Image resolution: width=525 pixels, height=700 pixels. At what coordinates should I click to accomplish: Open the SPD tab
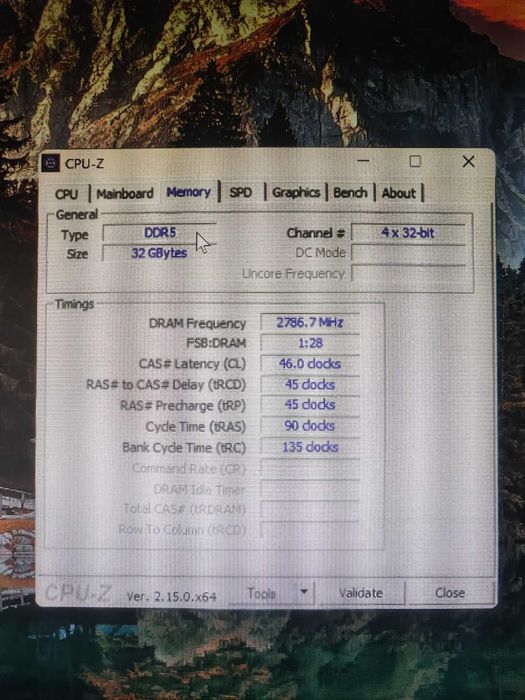click(241, 193)
